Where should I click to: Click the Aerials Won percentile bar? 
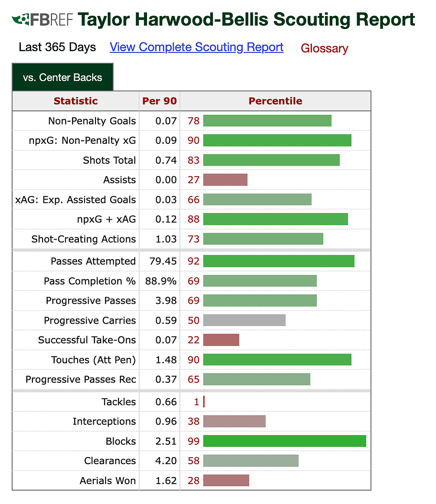(x=226, y=481)
